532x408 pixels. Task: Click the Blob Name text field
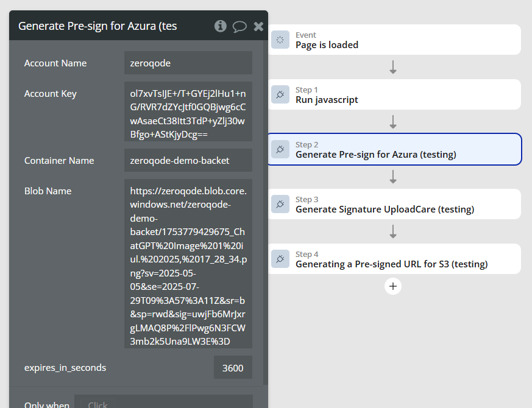point(188,263)
